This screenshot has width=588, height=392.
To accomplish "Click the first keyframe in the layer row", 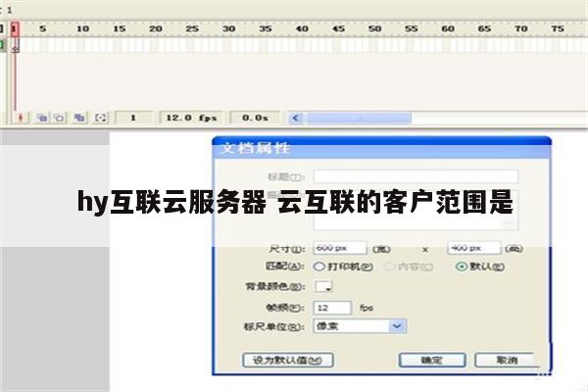I will 15,46.
